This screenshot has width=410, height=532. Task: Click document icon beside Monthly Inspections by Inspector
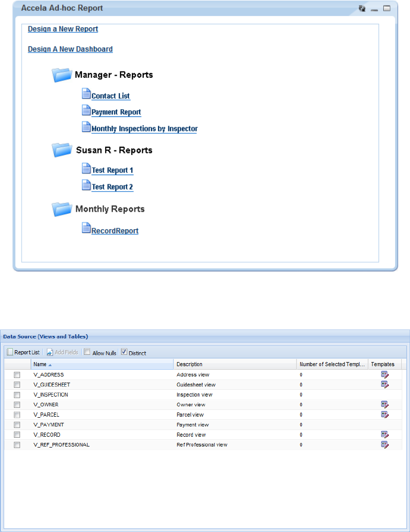86,127
